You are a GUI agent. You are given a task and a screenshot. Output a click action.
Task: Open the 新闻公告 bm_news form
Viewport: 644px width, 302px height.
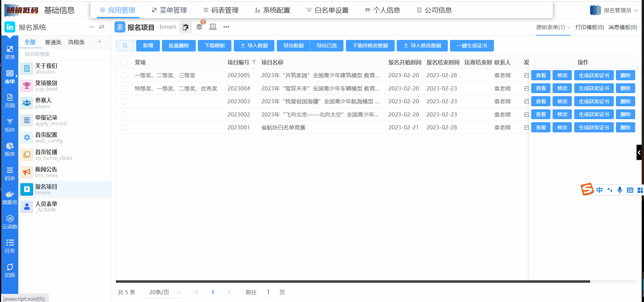(65, 172)
